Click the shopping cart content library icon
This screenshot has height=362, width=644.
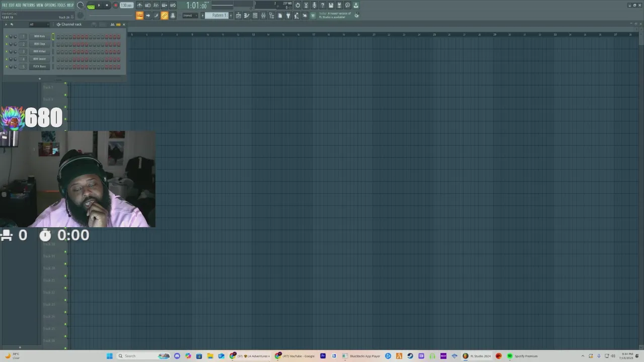tap(313, 16)
